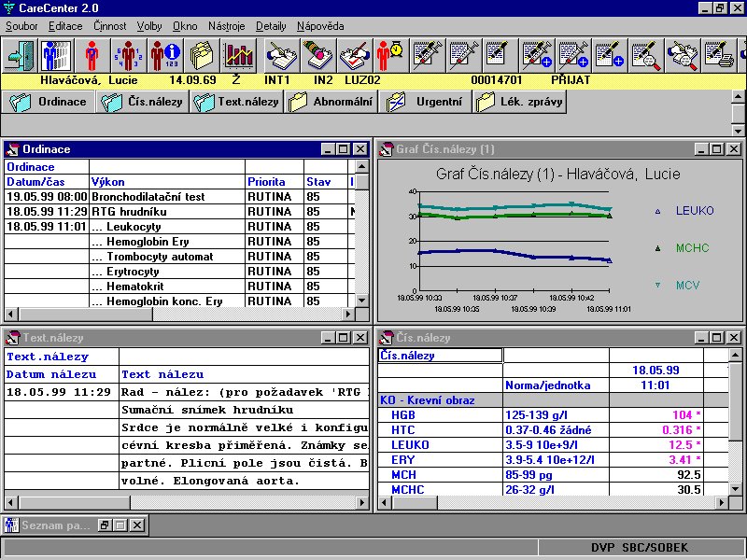Click the Sumační snímek hrudníku text line
This screenshot has width=747, height=560.
tap(207, 410)
